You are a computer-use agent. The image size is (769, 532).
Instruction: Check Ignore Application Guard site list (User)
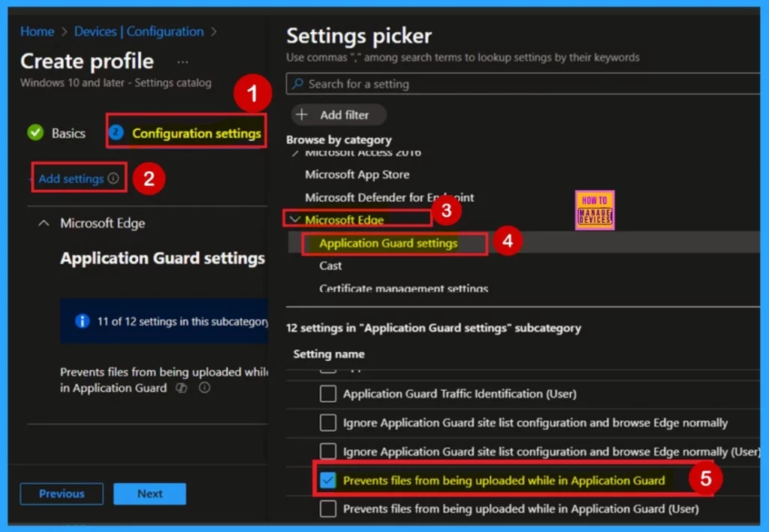click(327, 452)
